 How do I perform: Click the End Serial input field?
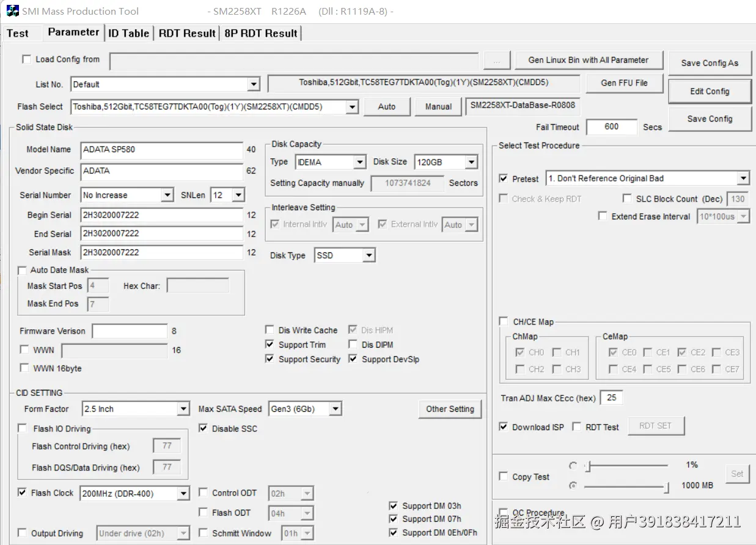point(162,233)
